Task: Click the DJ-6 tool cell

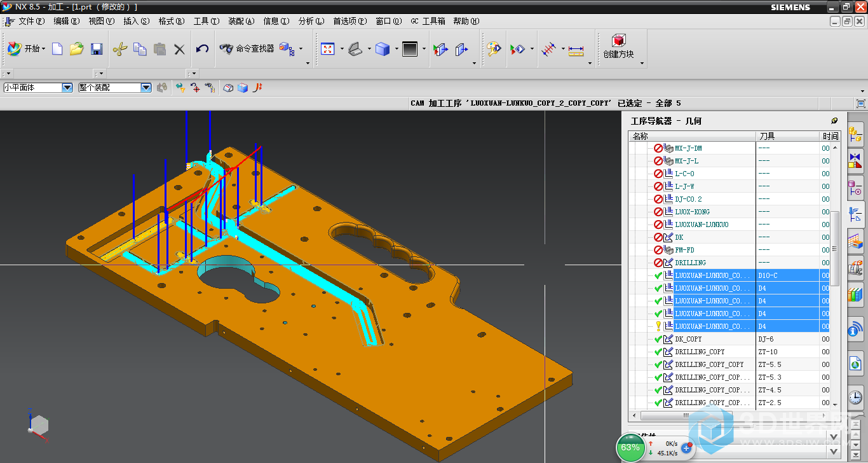Action: 788,339
